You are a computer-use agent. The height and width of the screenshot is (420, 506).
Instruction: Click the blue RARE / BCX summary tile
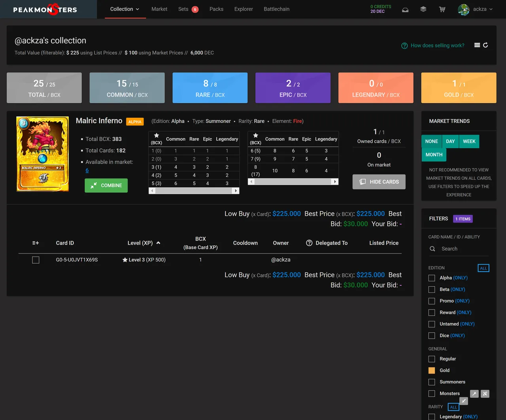[210, 88]
